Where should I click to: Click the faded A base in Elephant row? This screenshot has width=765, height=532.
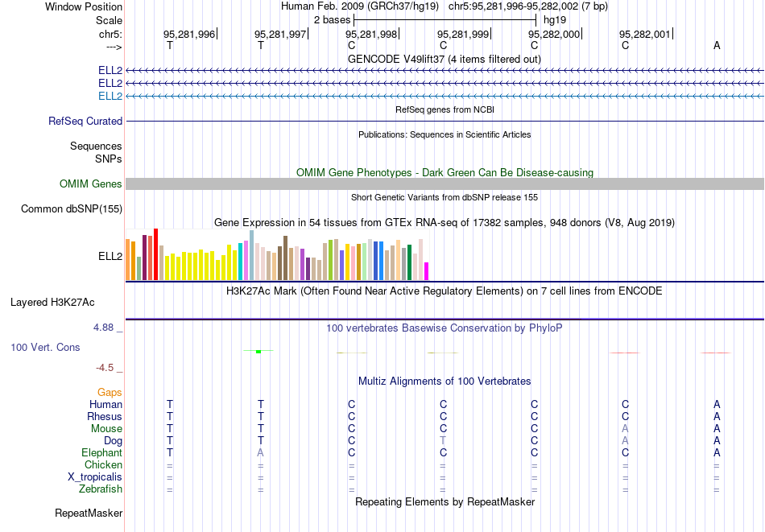click(x=261, y=453)
